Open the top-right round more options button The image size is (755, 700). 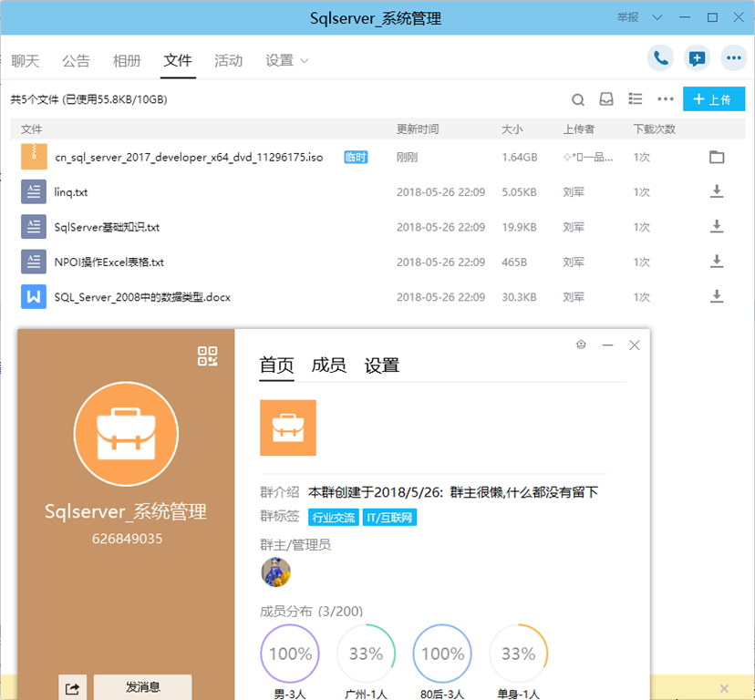pos(733,58)
